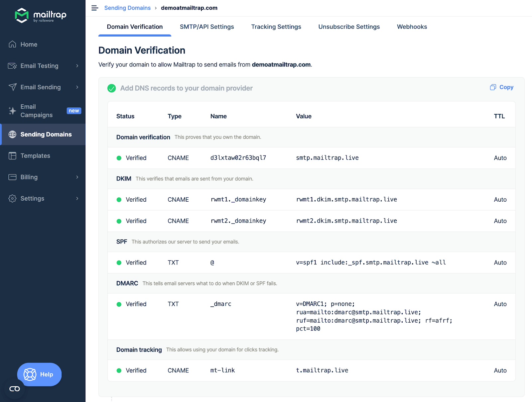Click the lifebuoy icon in Help button
This screenshot has width=532, height=402.
point(30,374)
